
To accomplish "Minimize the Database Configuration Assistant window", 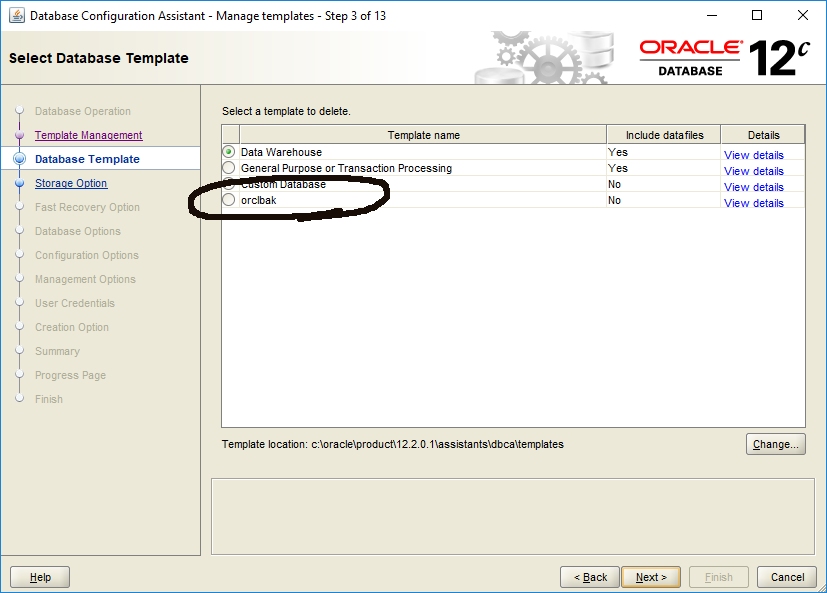I will pyautogui.click(x=712, y=15).
